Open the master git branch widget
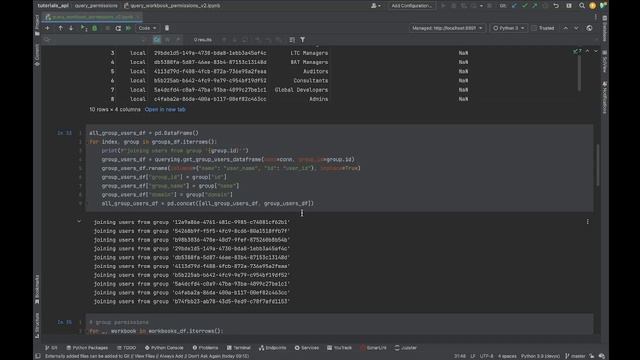 [x=575, y=356]
